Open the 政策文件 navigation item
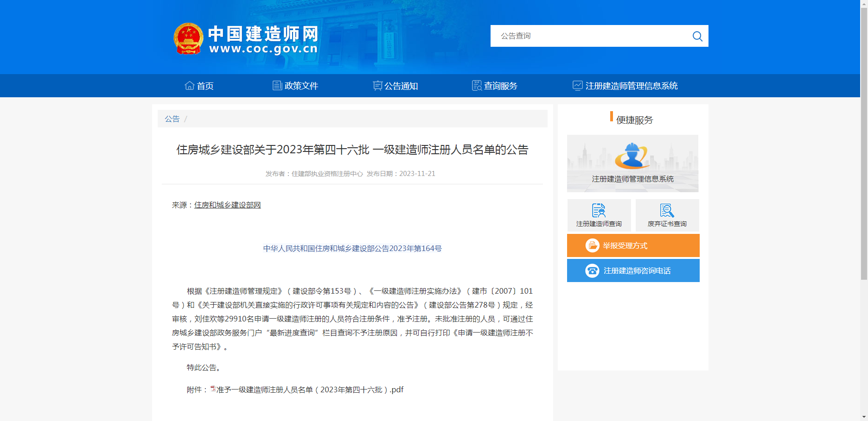 point(295,86)
